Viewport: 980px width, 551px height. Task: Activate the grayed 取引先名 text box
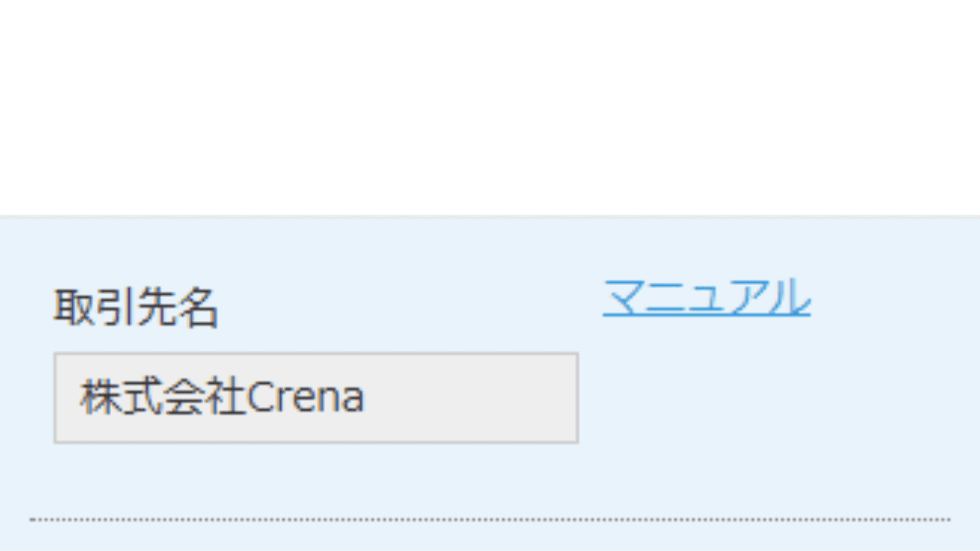(316, 398)
